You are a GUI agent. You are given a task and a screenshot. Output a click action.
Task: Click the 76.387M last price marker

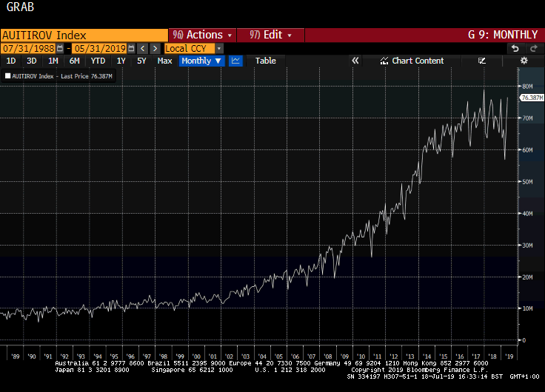tap(532, 97)
